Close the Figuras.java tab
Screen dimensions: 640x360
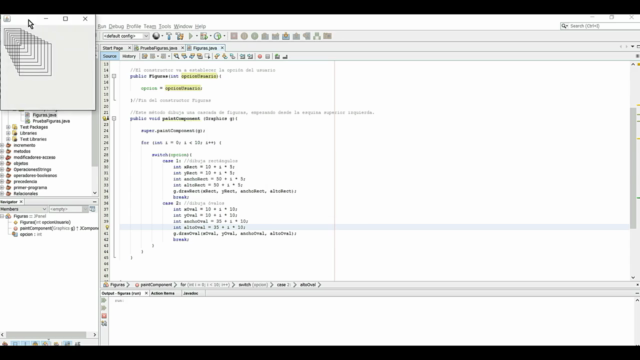point(222,48)
